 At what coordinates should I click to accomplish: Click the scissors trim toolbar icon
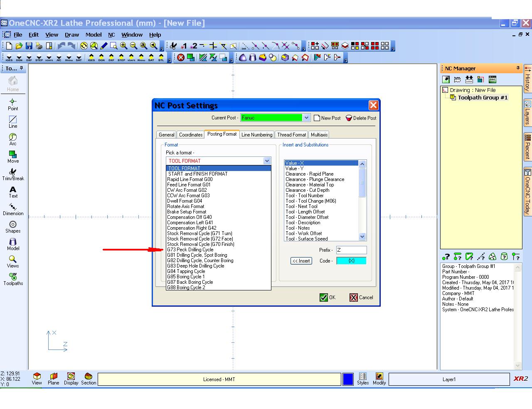[173, 46]
